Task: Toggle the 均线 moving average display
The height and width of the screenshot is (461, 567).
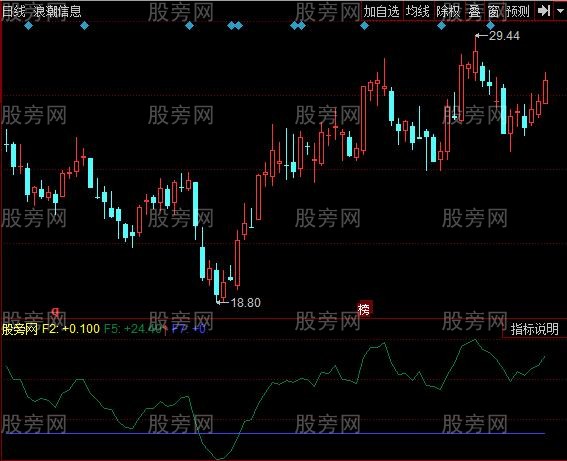Action: click(x=418, y=11)
